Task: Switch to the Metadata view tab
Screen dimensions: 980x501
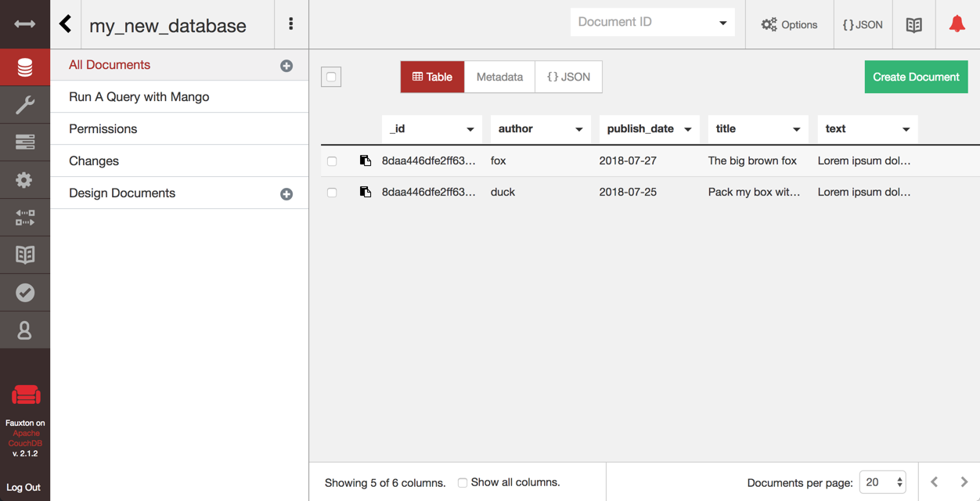Action: tap(499, 77)
